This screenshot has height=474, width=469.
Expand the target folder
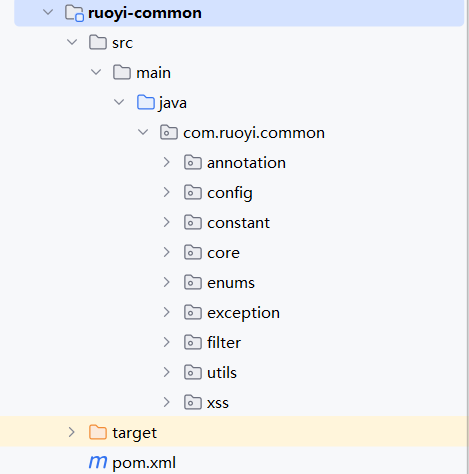[x=71, y=432]
